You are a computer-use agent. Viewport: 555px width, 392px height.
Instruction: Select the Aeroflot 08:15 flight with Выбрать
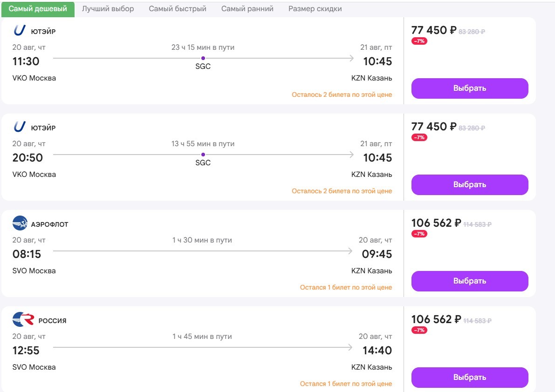(x=470, y=281)
